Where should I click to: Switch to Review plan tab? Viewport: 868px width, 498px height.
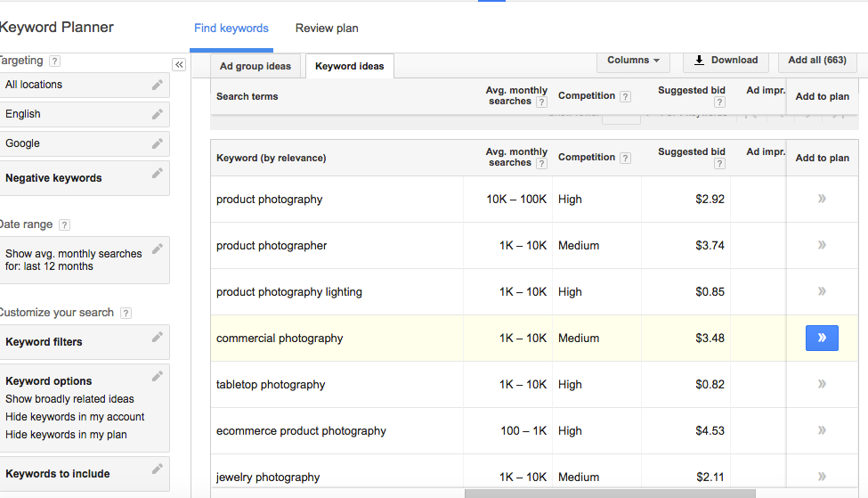327,29
